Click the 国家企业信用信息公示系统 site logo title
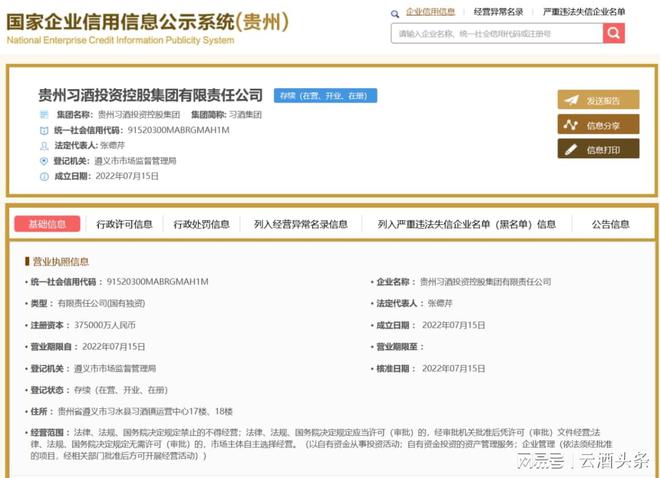The height and width of the screenshot is (478, 660). (x=147, y=22)
